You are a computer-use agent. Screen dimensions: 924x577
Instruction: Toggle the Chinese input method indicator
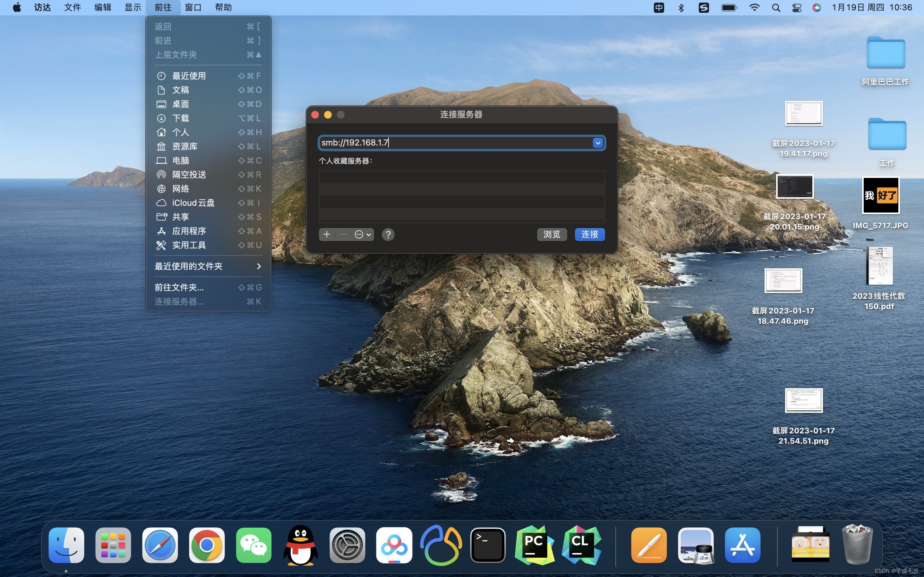[x=659, y=8]
